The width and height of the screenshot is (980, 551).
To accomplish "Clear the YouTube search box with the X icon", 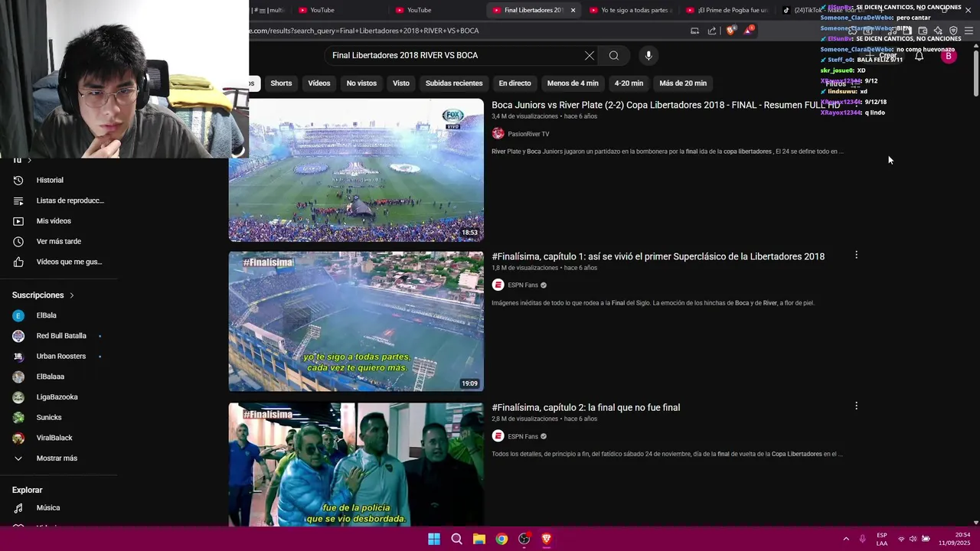I will tap(589, 55).
